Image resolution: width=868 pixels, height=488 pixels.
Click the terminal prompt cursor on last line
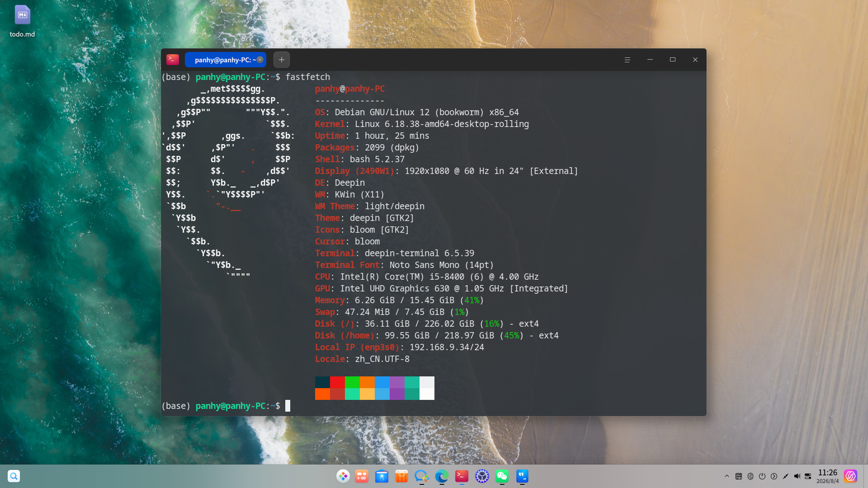[x=288, y=406]
